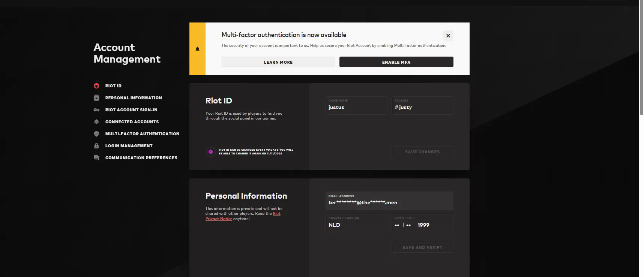Click the key icon for Riot Account Sign-In
This screenshot has height=277, width=644.
click(x=96, y=110)
